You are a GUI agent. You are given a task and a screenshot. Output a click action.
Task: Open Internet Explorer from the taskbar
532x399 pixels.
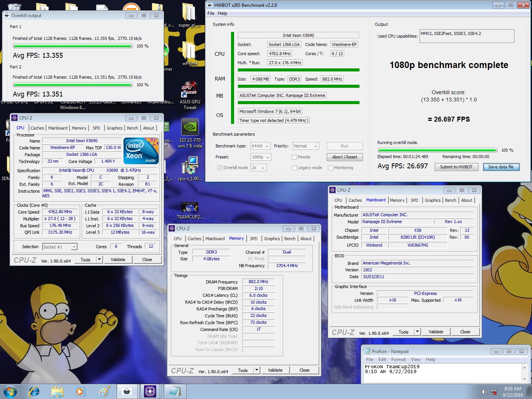click(x=34, y=391)
